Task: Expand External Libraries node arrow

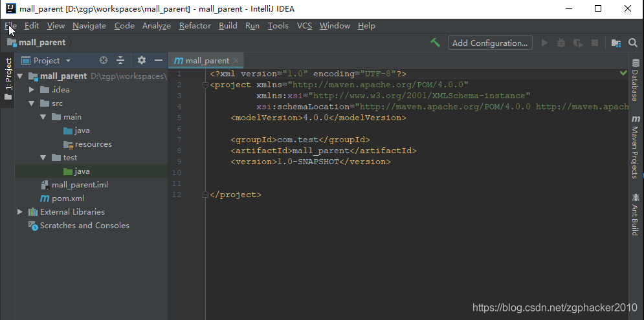Action: (19, 211)
